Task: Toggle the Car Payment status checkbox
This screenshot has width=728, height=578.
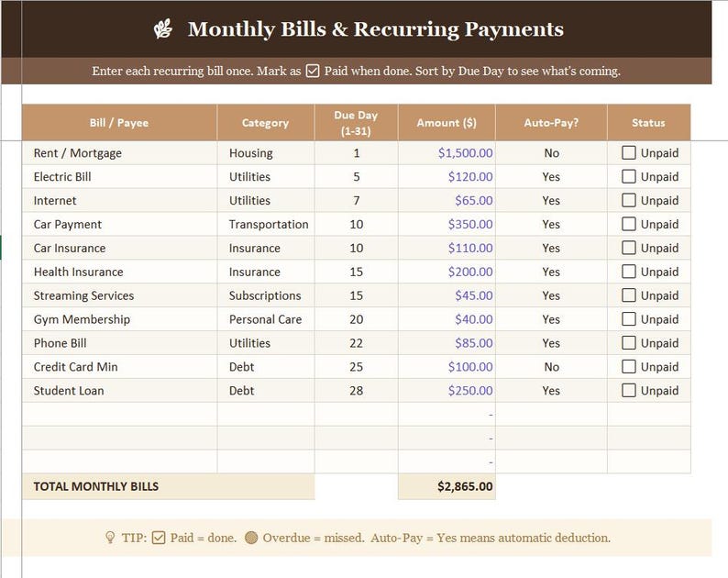Action: tap(628, 224)
